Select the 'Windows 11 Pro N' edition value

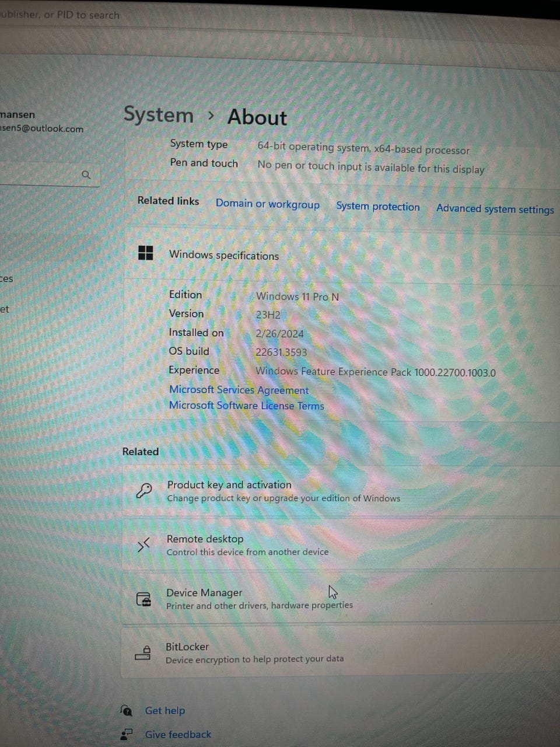[x=297, y=296]
